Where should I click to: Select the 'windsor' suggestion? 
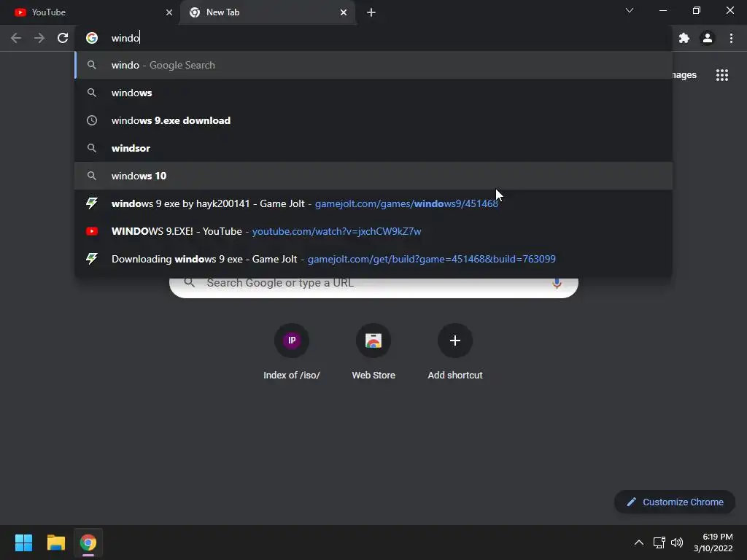coord(373,148)
